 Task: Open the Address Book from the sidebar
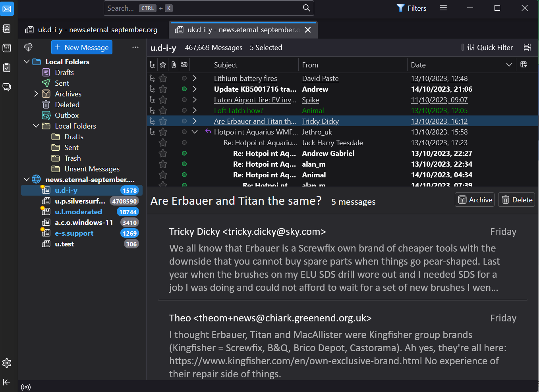point(7,29)
